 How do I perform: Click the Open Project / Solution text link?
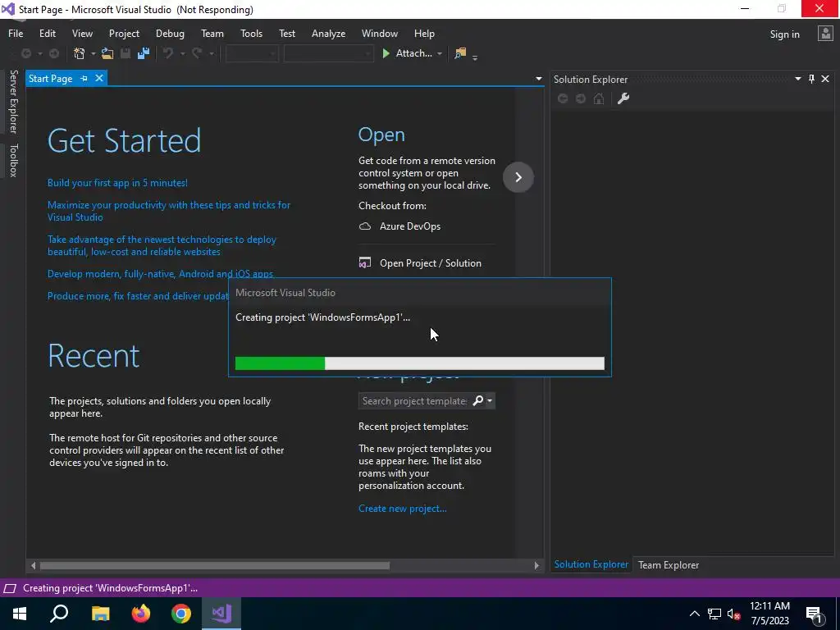click(x=430, y=263)
